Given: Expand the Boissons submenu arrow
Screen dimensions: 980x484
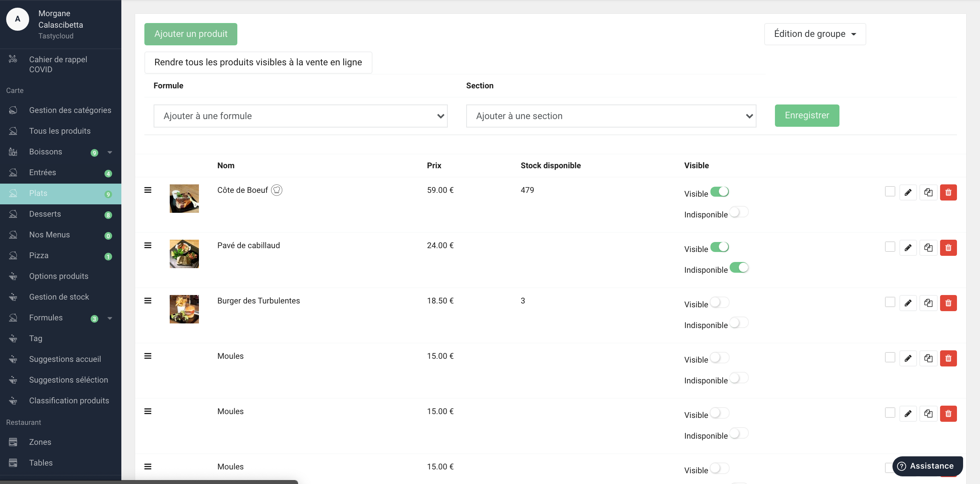Looking at the screenshot, I should [110, 152].
